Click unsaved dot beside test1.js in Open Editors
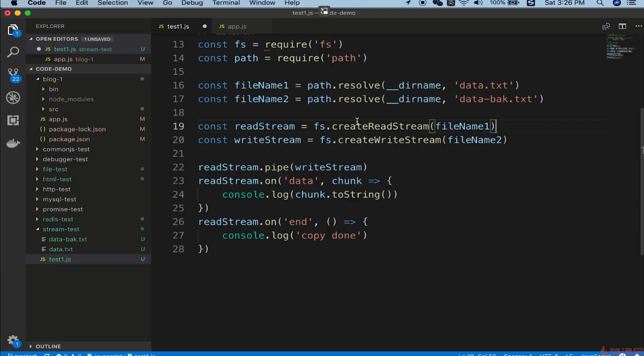Screen dimensions: 644x356 coord(39,49)
